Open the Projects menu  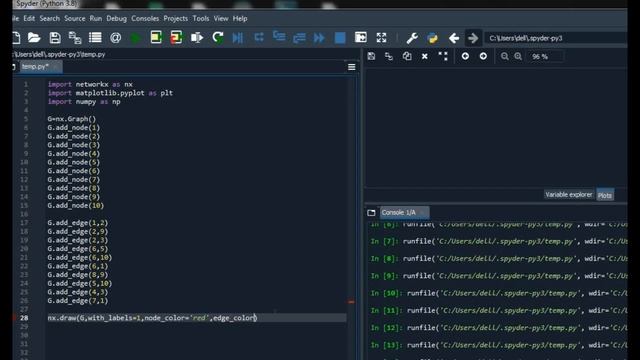tap(176, 18)
